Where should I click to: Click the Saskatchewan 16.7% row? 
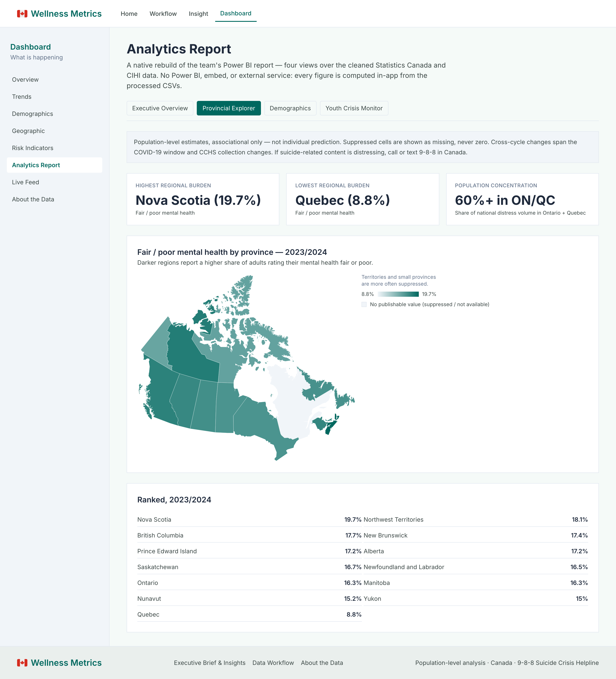[249, 567]
